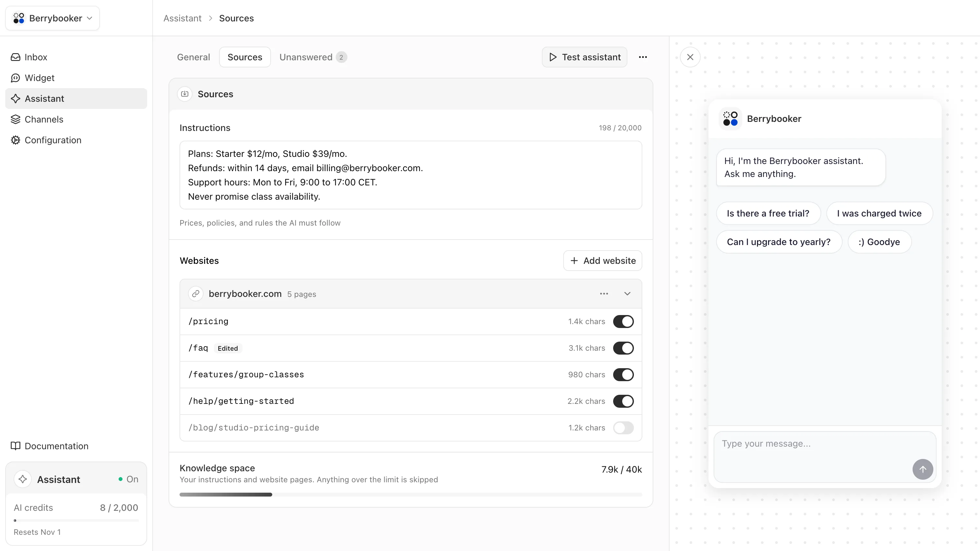Click the AI credits usage bar
Image resolution: width=980 pixels, height=551 pixels.
pos(76,520)
